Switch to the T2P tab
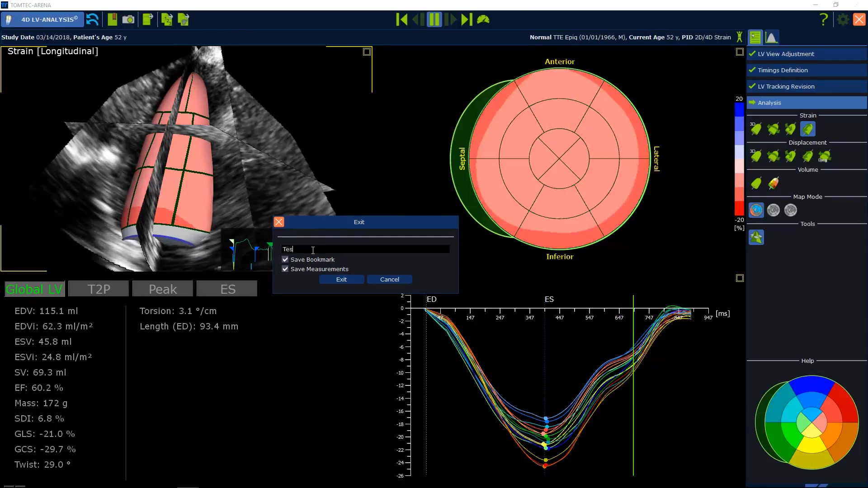Image resolution: width=868 pixels, height=488 pixels. 99,289
